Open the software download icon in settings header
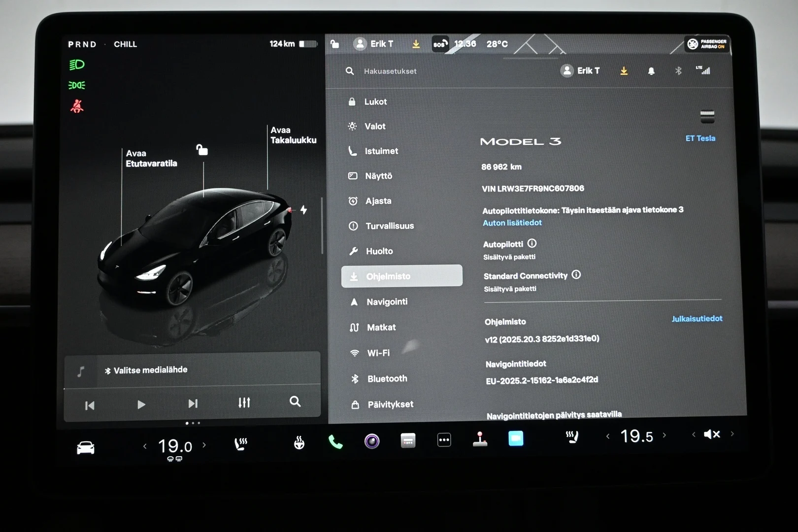The height and width of the screenshot is (532, 798). coord(624,71)
